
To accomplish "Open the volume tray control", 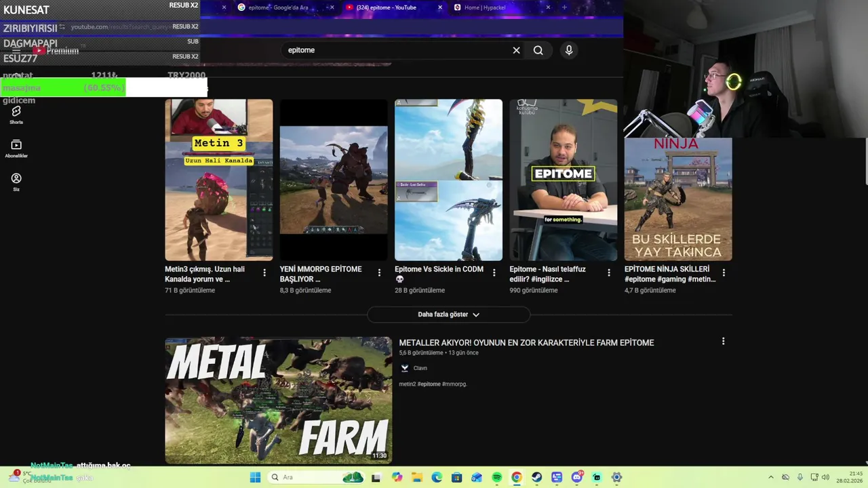I will [x=825, y=477].
